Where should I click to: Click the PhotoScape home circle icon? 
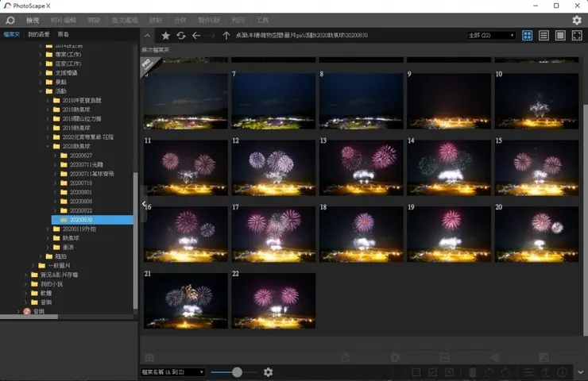tap(10, 20)
